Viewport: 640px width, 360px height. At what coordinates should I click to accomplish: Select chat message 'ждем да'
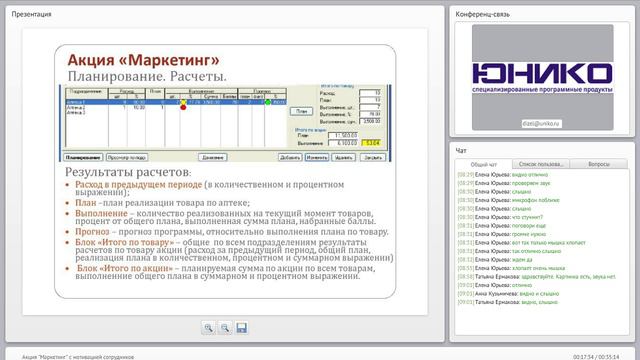(x=522, y=260)
